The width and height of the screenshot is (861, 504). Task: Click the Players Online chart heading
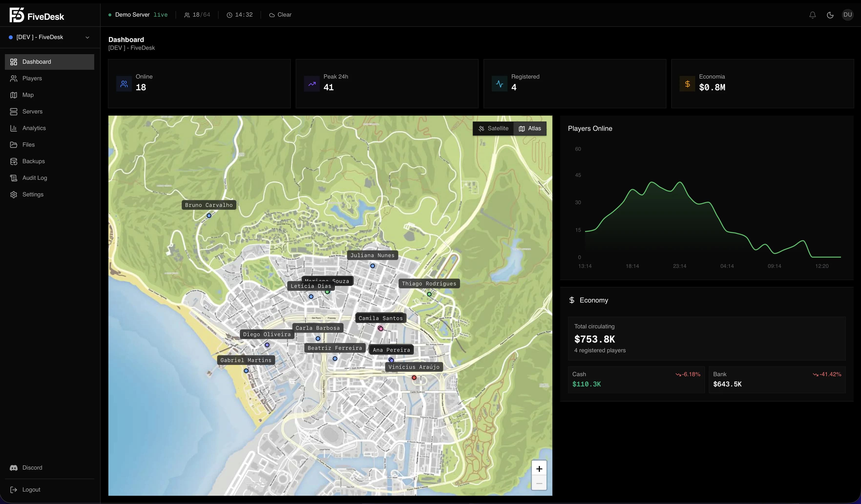pos(590,129)
